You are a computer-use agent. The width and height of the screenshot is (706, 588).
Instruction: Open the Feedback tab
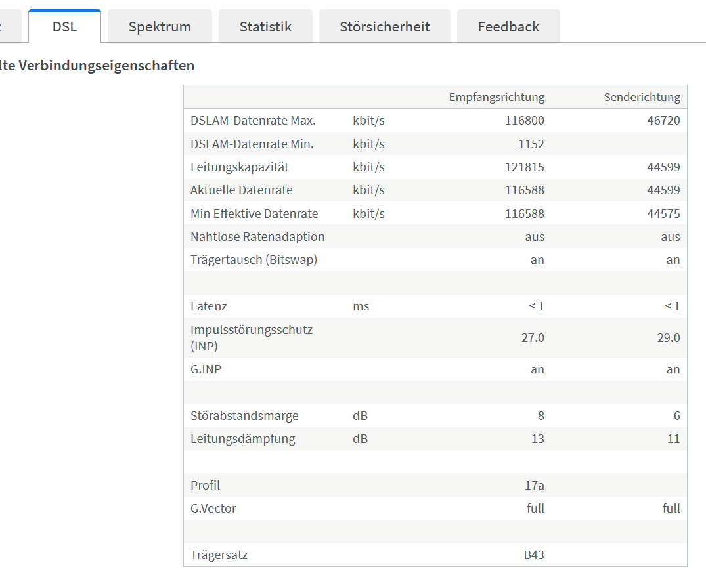tap(508, 26)
